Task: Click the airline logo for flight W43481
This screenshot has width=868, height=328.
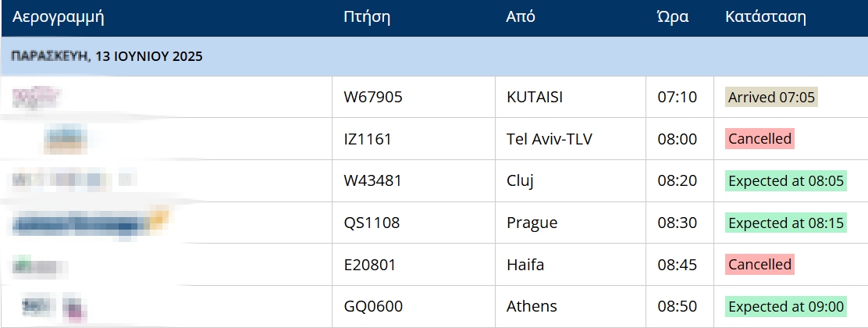Action: [x=73, y=180]
